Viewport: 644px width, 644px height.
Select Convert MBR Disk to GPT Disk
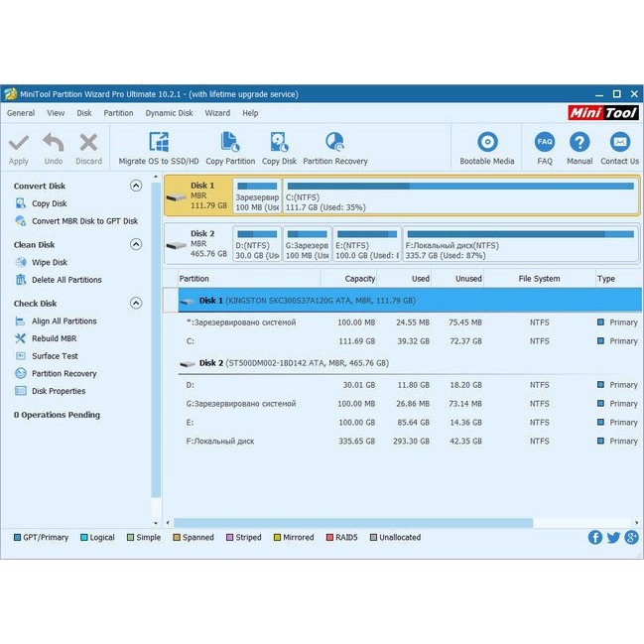pos(84,221)
